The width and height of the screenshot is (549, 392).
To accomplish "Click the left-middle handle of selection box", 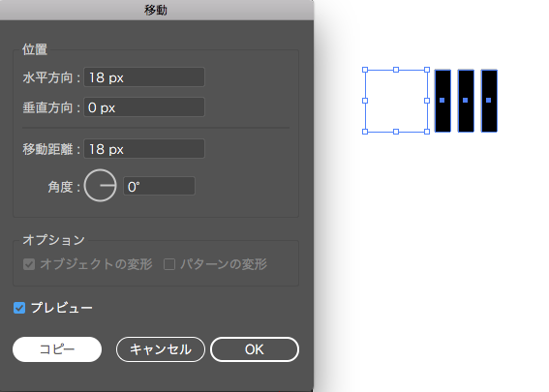I will 365,101.
